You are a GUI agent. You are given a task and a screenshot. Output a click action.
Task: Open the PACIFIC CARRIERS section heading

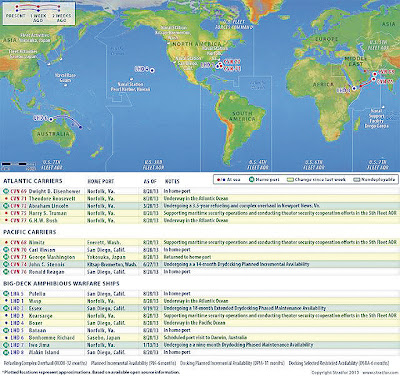coord(30,232)
